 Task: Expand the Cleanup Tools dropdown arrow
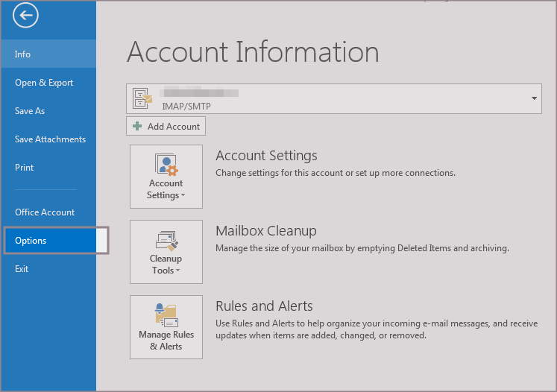[x=178, y=271]
